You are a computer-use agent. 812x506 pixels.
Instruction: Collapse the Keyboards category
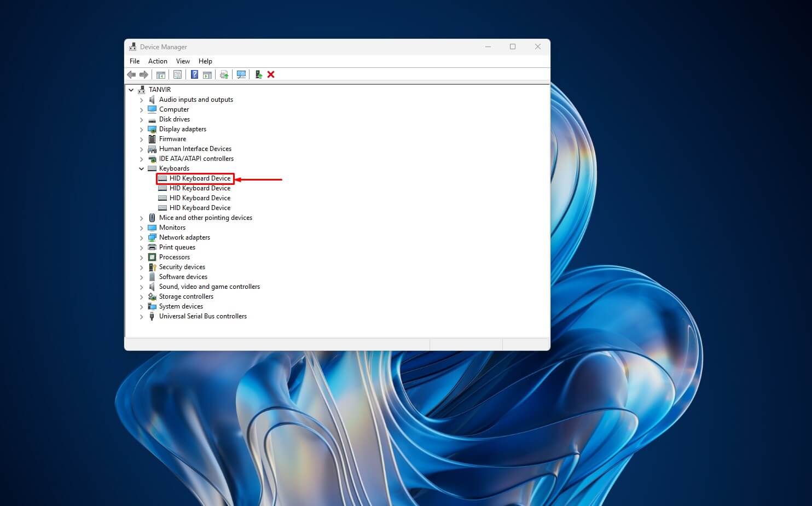pyautogui.click(x=142, y=168)
